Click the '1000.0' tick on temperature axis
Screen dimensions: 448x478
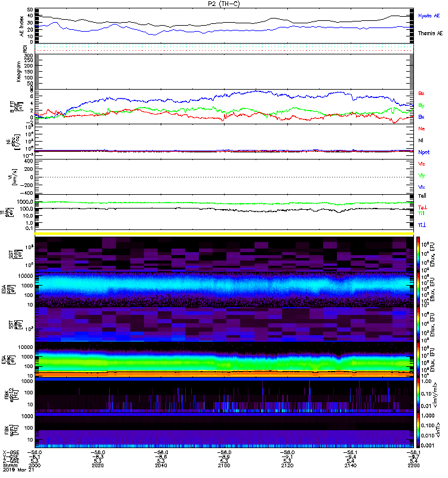tap(25, 202)
